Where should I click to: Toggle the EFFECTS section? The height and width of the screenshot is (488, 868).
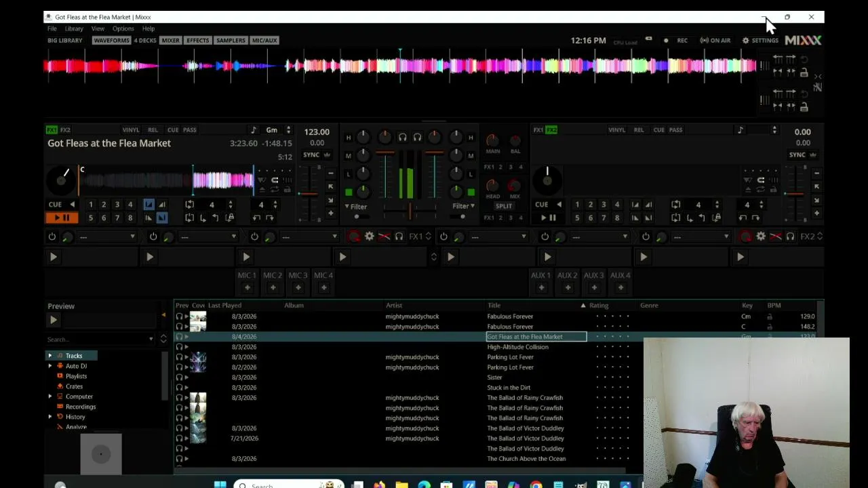(x=198, y=41)
